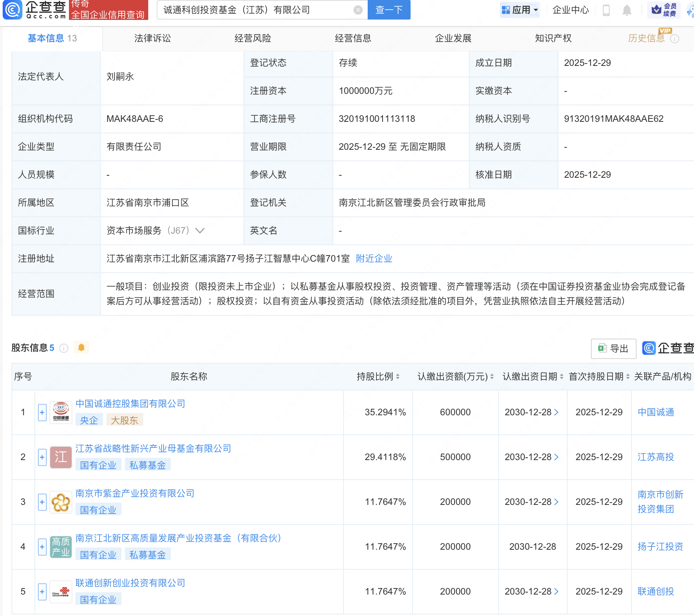Image resolution: width=694 pixels, height=616 pixels.
Task: Open the 附近企业 link
Action: 374,259
